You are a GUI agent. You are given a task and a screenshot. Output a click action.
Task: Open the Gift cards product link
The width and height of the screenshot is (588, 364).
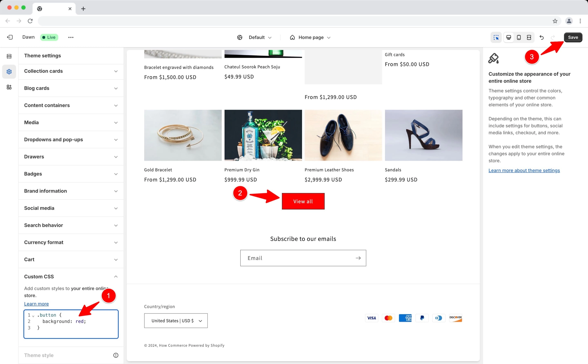395,55
